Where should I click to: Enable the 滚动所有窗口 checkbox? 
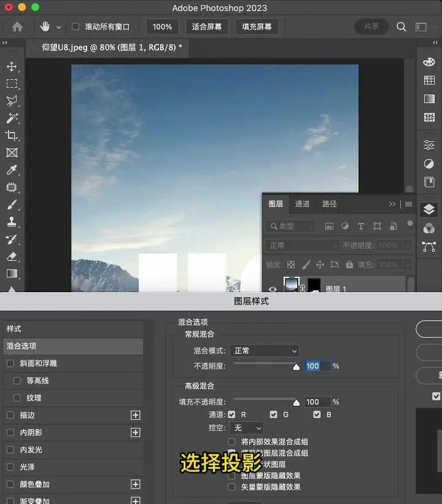pos(76,26)
